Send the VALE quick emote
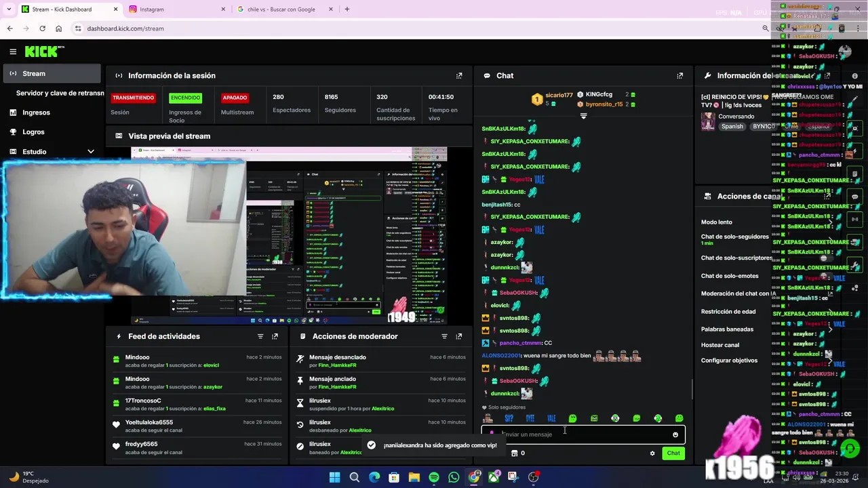Image resolution: width=868 pixels, height=488 pixels. (x=551, y=419)
